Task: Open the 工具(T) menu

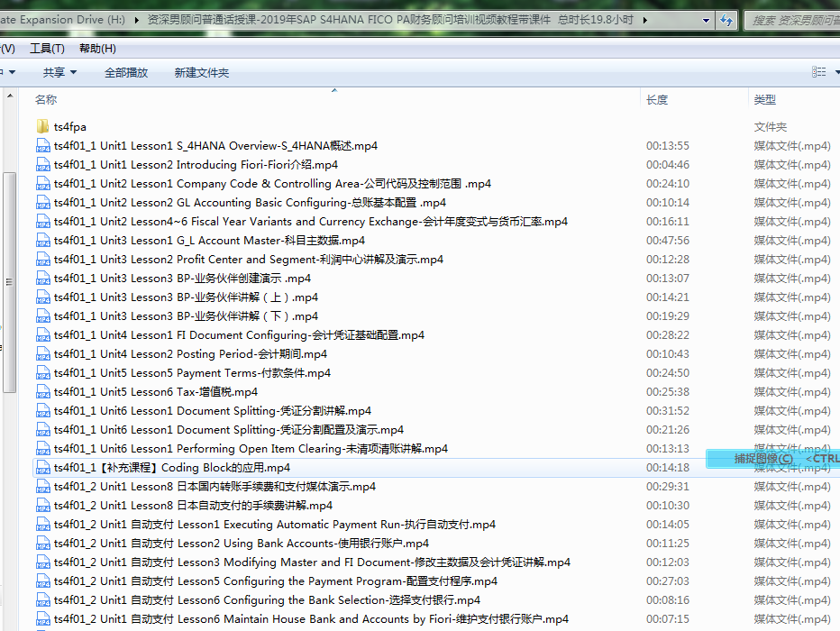Action: coord(47,49)
